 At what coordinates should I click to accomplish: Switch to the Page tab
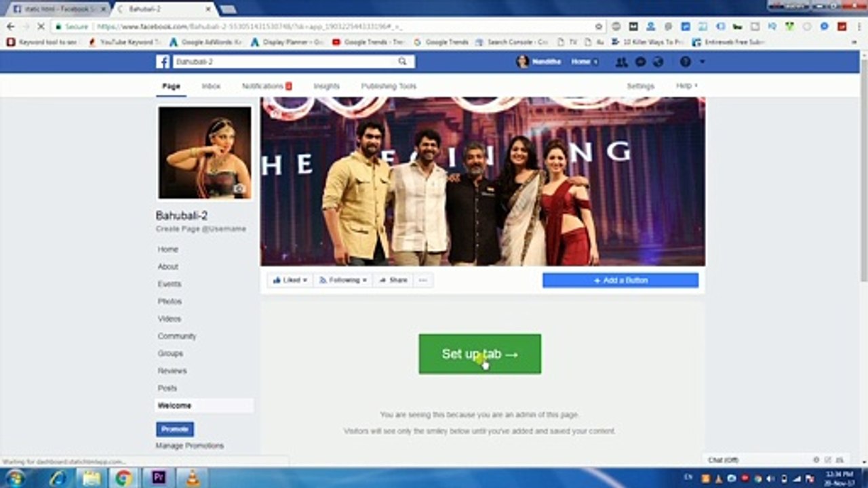coord(171,86)
